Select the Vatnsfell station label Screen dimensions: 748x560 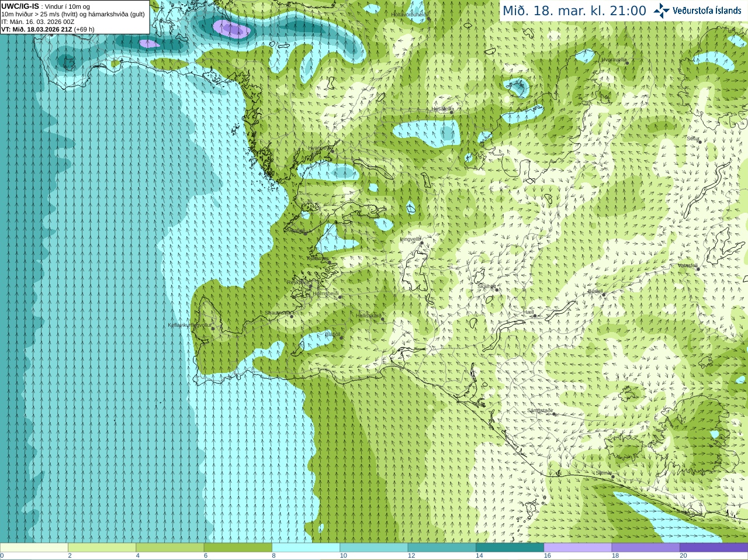coord(688,265)
